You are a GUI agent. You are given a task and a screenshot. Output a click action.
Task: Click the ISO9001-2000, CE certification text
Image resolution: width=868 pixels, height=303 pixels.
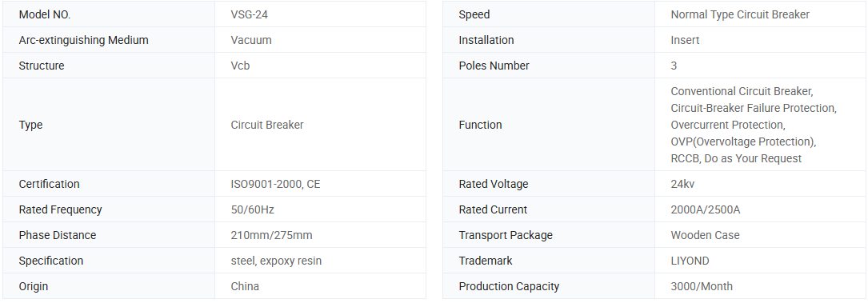point(276,184)
